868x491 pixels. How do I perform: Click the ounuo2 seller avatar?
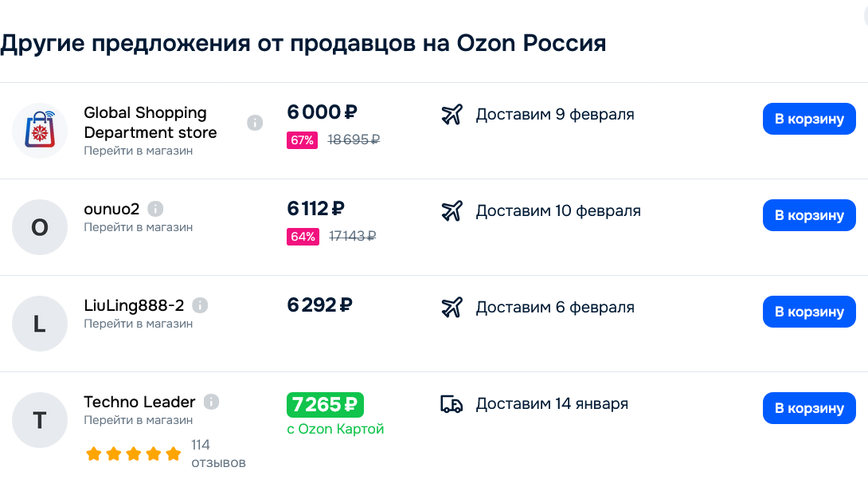(40, 227)
